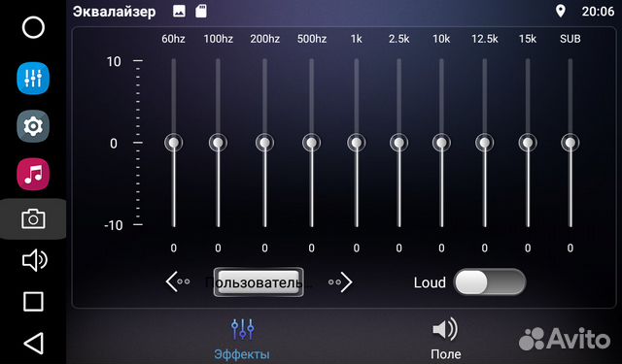The width and height of the screenshot is (622, 364).
Task: Click the 1k band slider handle
Action: click(357, 143)
